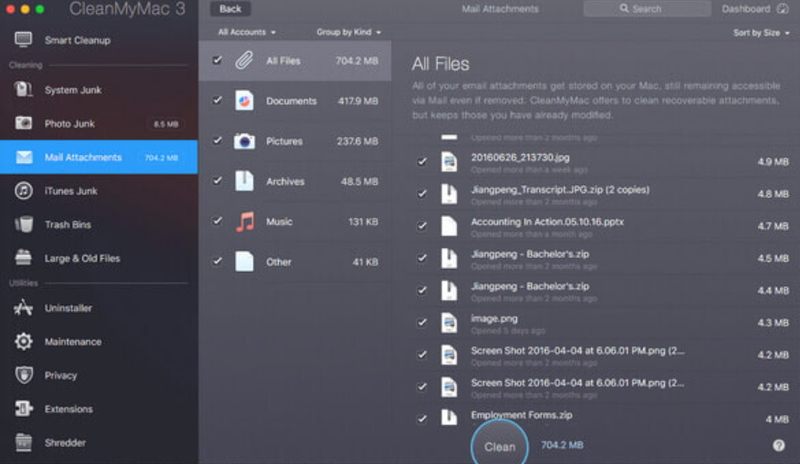Screen dimensions: 800x464
Task: Click the iTunes Junk music icon
Action: point(23,191)
